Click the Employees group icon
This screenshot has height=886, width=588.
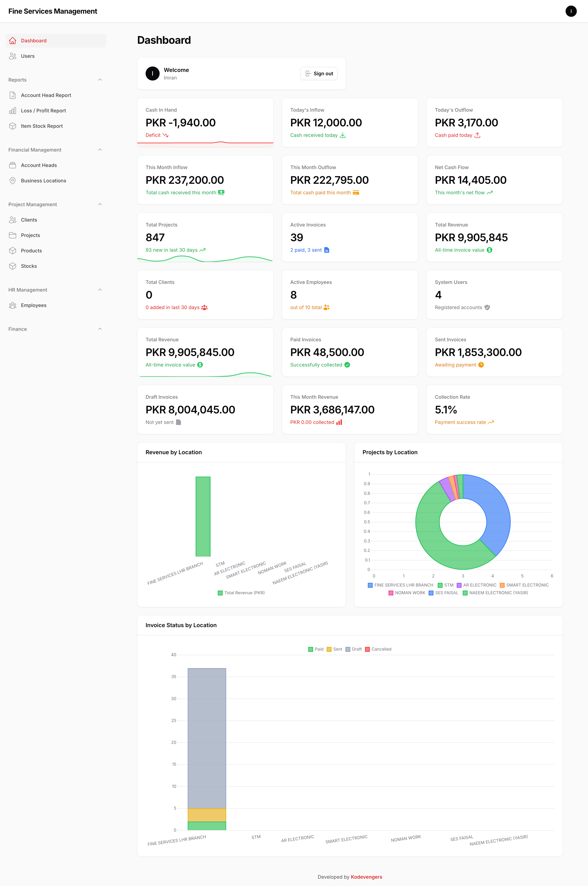12,305
